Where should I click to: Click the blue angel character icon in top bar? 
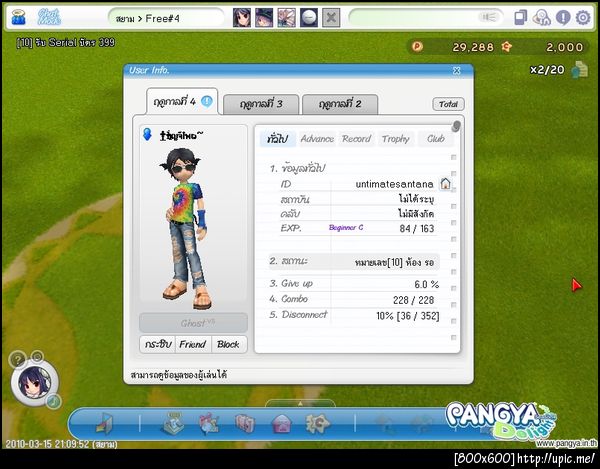pyautogui.click(x=18, y=17)
